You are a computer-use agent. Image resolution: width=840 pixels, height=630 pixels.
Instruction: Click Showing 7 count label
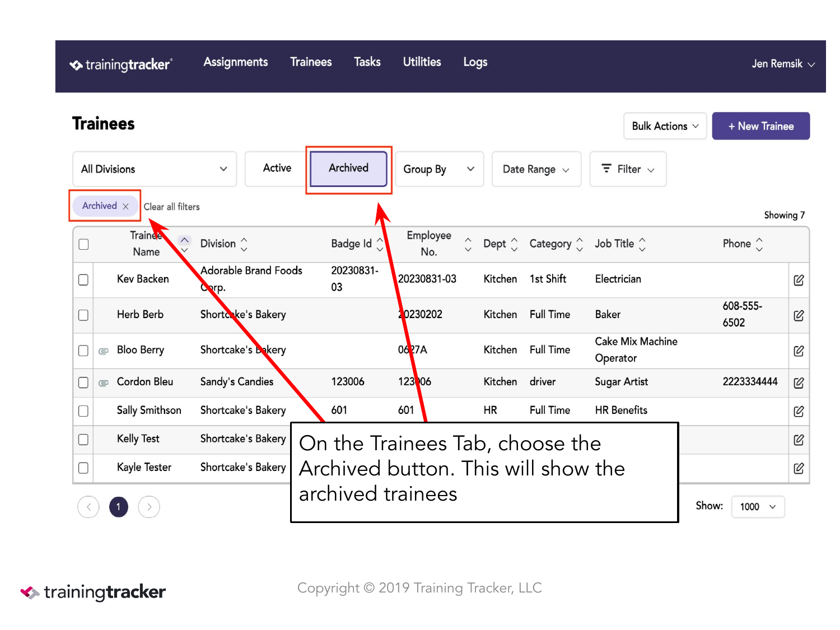click(x=784, y=216)
